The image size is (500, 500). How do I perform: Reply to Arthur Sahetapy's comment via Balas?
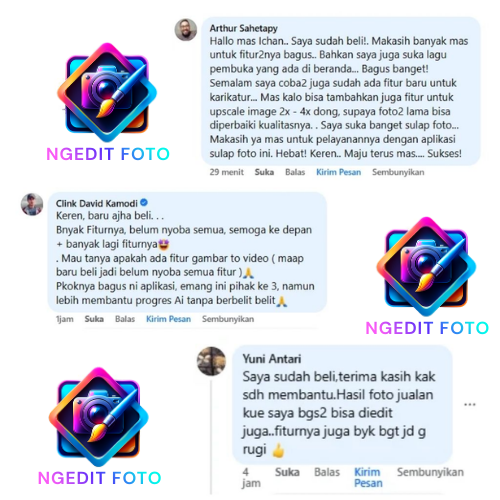(295, 172)
